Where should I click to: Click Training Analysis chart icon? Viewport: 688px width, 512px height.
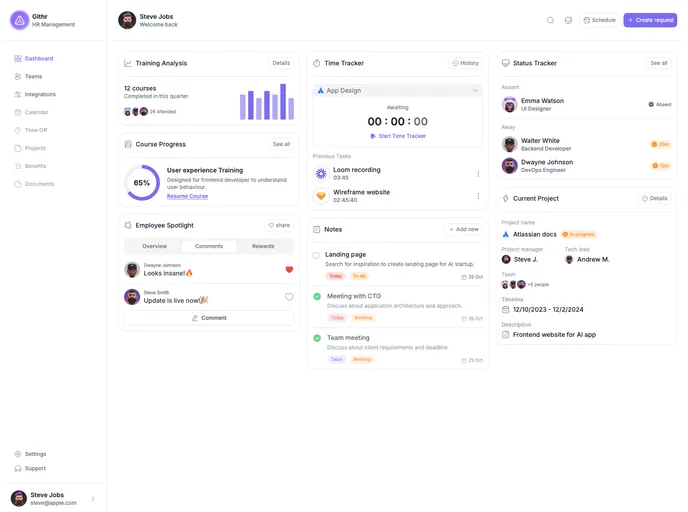click(x=128, y=63)
